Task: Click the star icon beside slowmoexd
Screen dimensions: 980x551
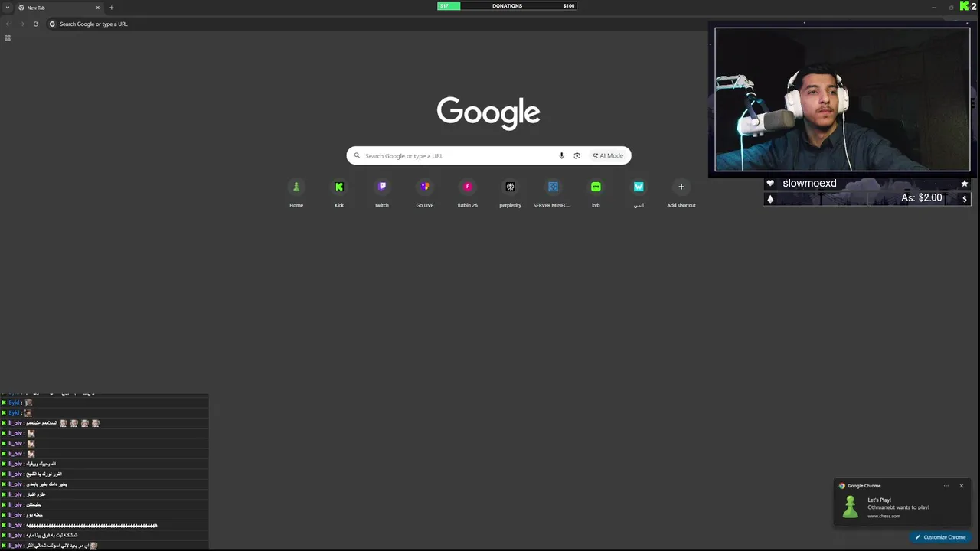Action: (x=965, y=184)
